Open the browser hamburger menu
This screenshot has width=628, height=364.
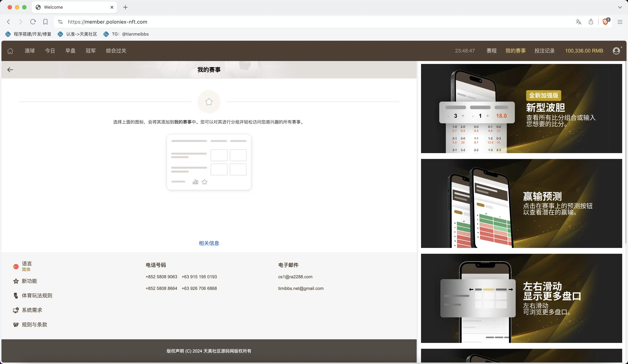pyautogui.click(x=620, y=22)
